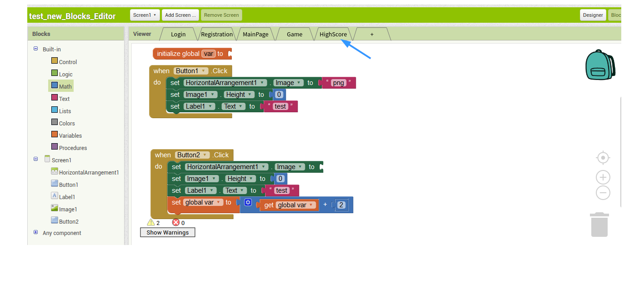
Task: Select Button2 in the component tree
Action: click(65, 221)
